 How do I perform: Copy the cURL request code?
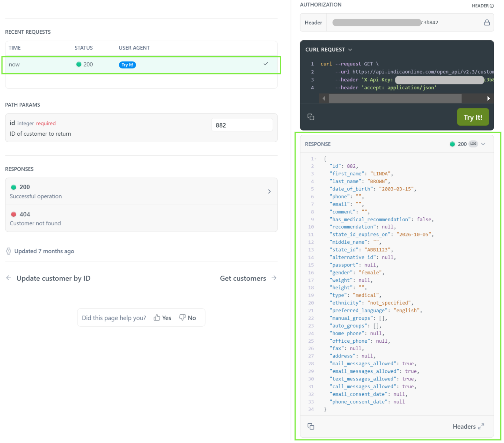coord(310,117)
